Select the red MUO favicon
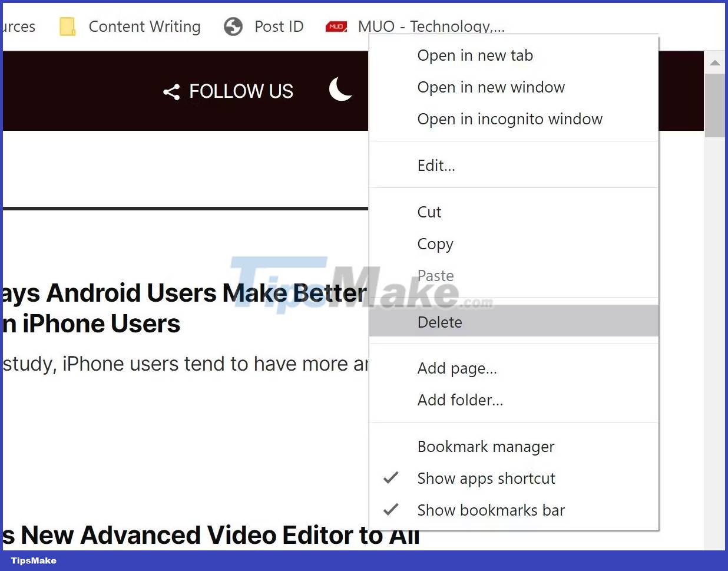Viewport: 728px width, 571px height. point(336,26)
